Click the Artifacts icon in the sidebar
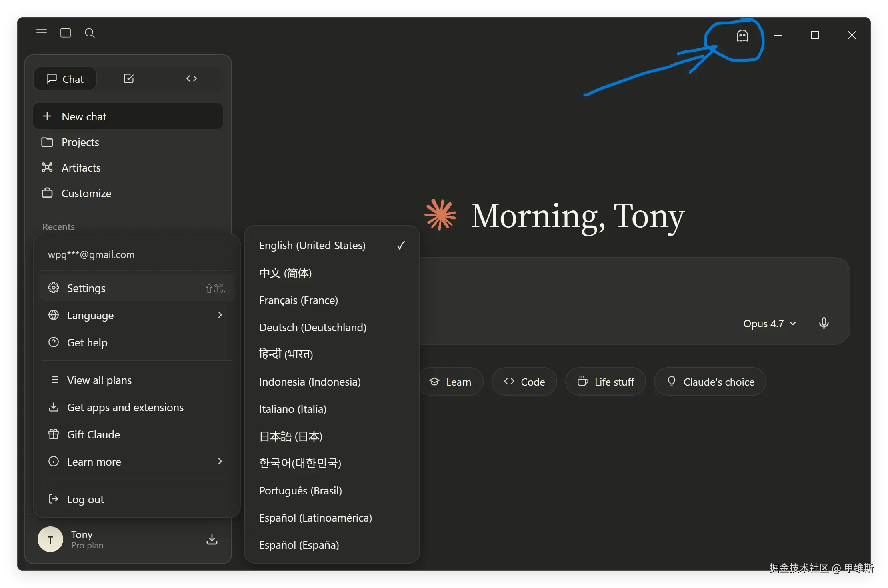Image resolution: width=888 pixels, height=588 pixels. (x=47, y=168)
